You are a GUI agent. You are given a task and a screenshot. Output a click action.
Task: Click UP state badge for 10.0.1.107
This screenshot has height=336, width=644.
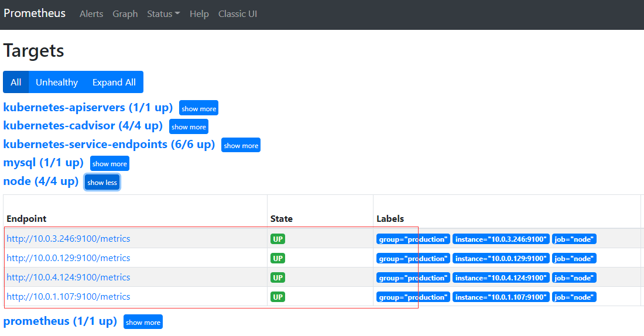point(278,297)
